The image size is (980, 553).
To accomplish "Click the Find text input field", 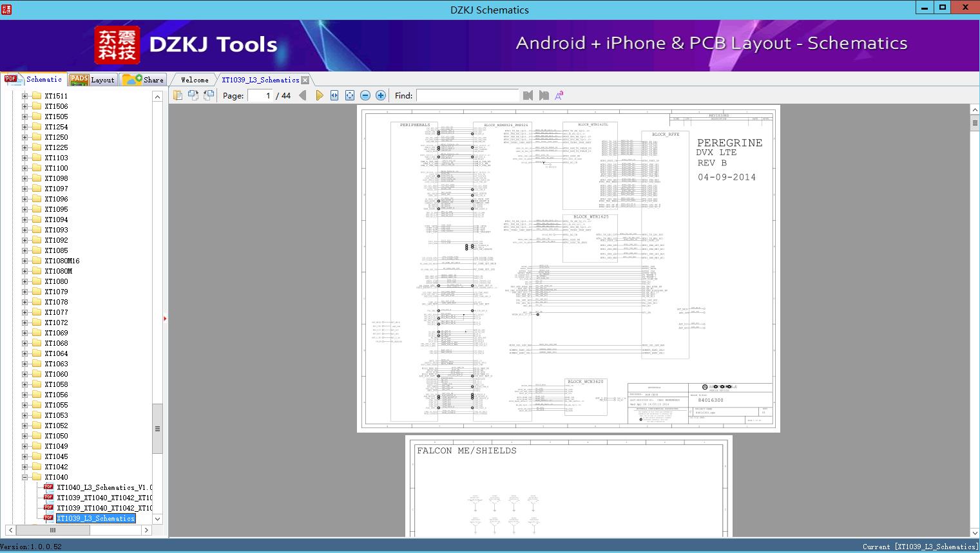I will [467, 95].
